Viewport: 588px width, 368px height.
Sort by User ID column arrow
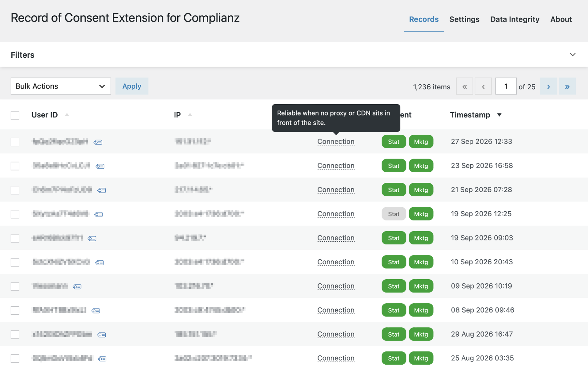[x=67, y=115]
